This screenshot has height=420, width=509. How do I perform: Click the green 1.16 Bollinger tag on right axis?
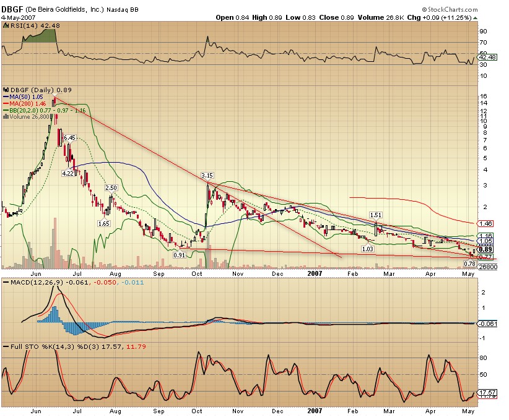485,236
